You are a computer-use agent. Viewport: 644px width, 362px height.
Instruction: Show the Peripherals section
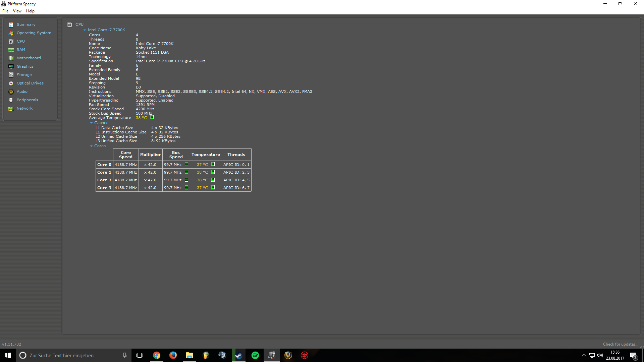click(x=28, y=100)
